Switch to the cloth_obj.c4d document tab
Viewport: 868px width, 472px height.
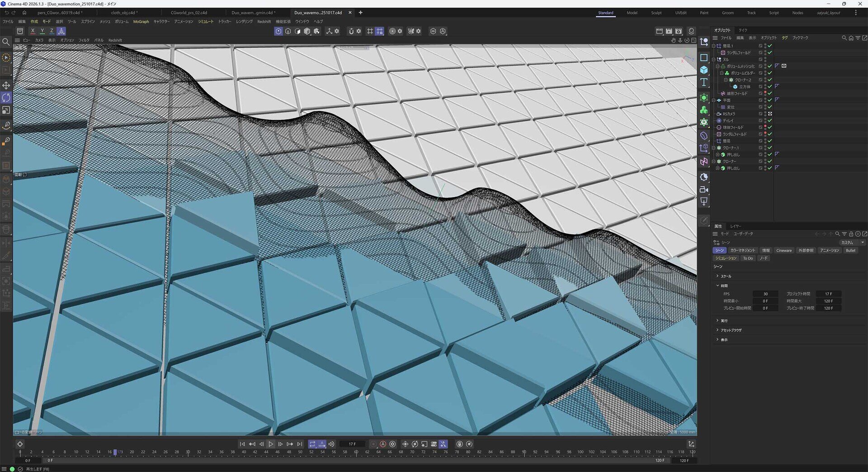(x=124, y=13)
